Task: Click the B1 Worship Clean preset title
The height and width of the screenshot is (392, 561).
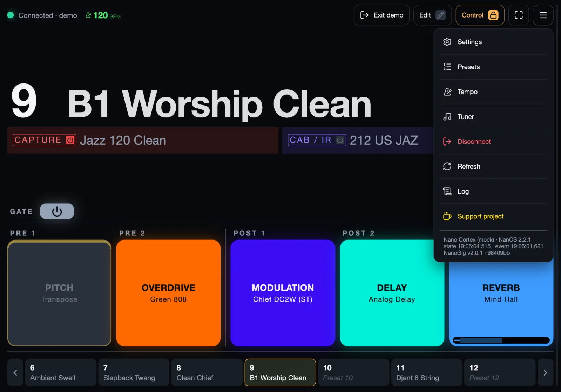Action: [x=219, y=104]
